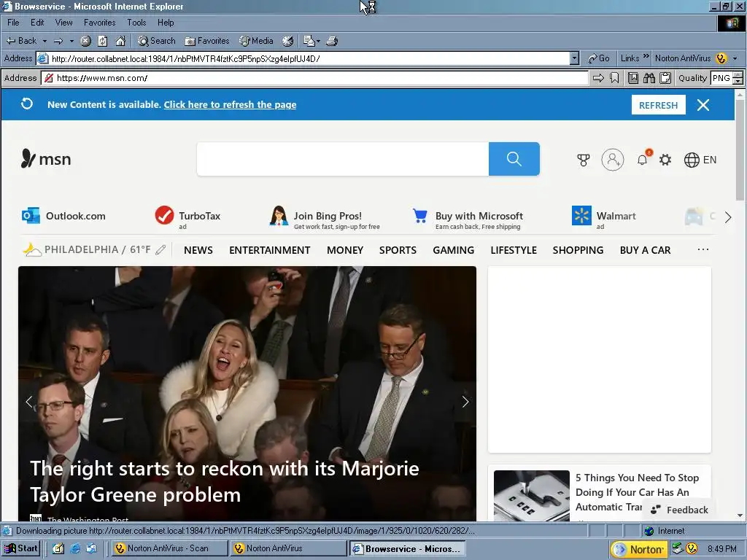Open the MSN rewards trophy icon
747x560 pixels.
(583, 160)
